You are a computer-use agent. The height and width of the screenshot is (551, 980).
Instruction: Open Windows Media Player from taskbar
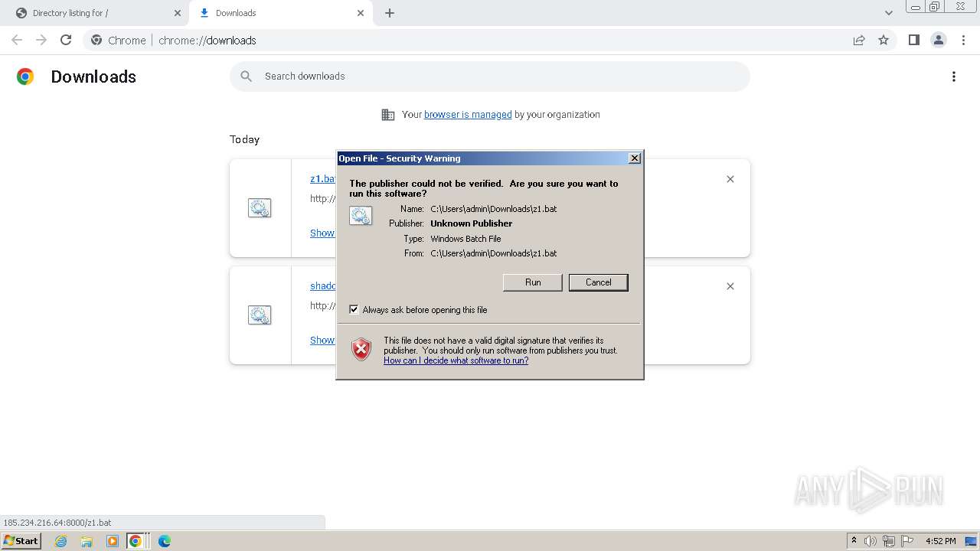point(113,541)
